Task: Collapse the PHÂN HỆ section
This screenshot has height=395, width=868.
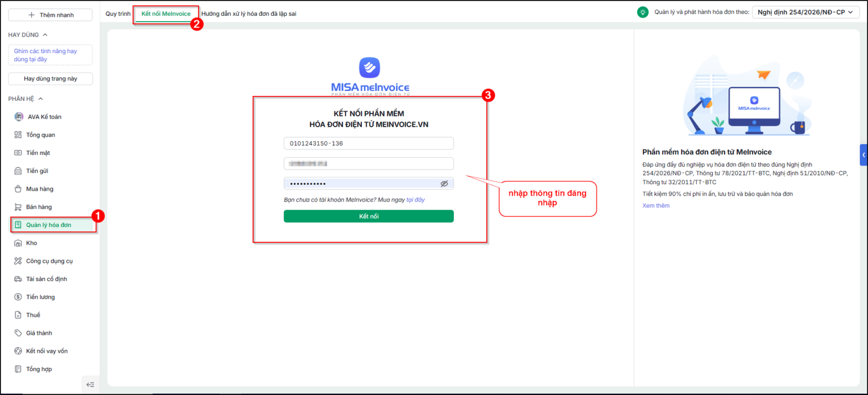Action: coord(41,99)
